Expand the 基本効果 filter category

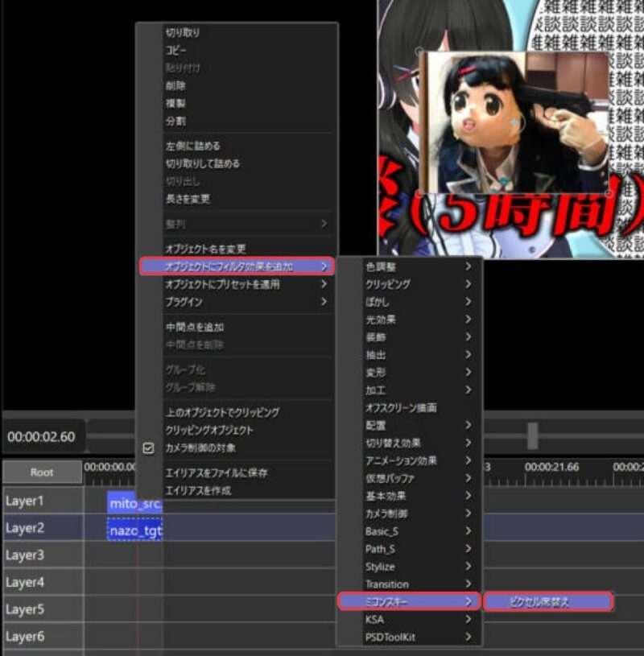(x=409, y=496)
